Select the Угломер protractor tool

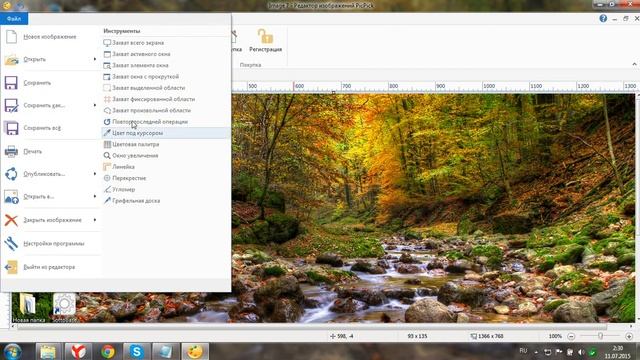[165, 189]
